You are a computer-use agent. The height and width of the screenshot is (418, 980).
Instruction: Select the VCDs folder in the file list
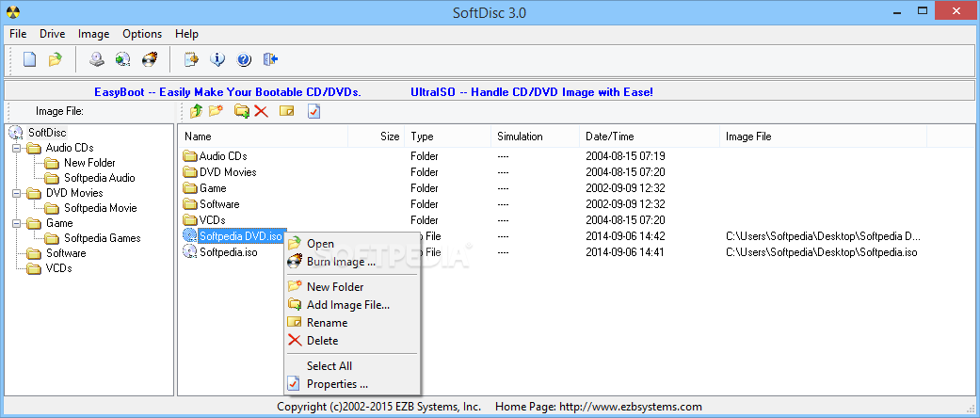213,220
